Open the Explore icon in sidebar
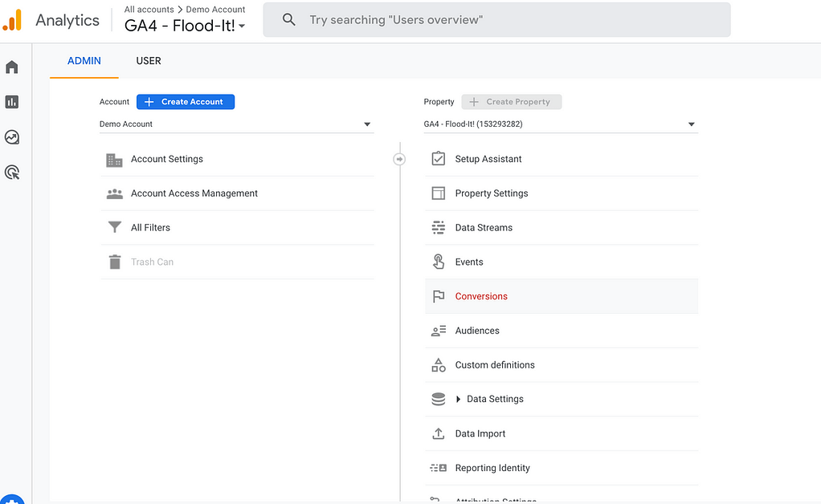Image resolution: width=821 pixels, height=504 pixels. pos(11,137)
